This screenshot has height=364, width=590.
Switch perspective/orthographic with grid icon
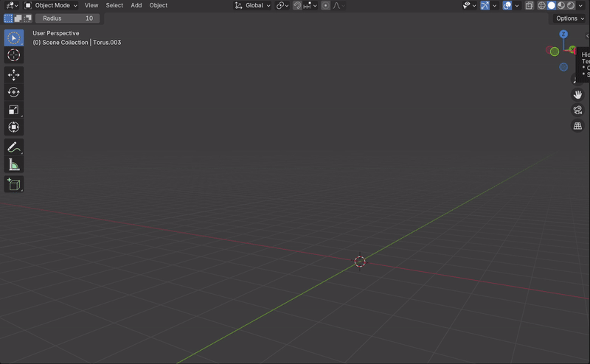tap(577, 126)
